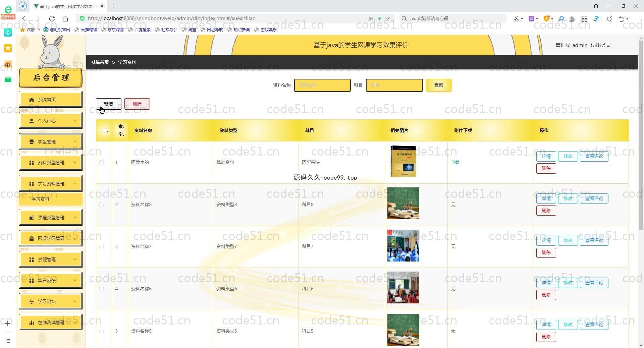This screenshot has width=644, height=348.
Task: Open the browser home page icon
Action: [x=65, y=18]
